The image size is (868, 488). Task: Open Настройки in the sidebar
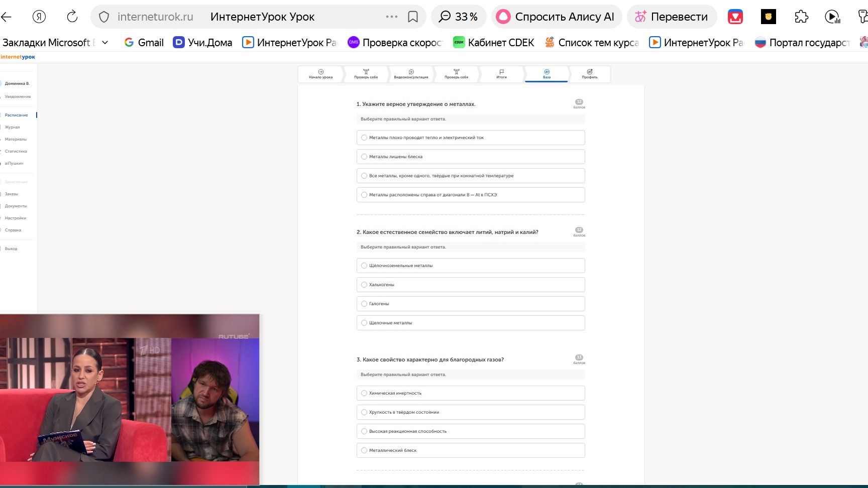16,218
